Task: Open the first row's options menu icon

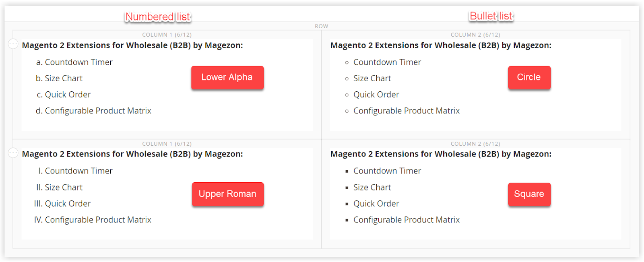Action: 13,43
